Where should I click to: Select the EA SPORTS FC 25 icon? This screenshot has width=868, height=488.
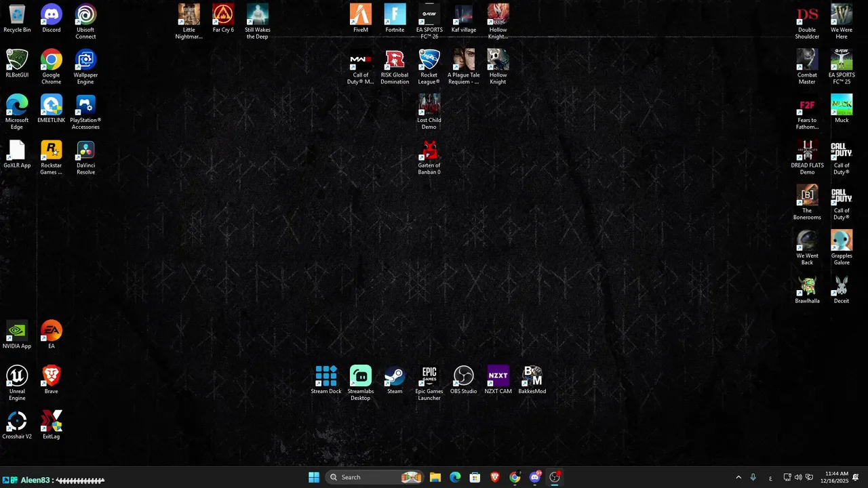[842, 67]
